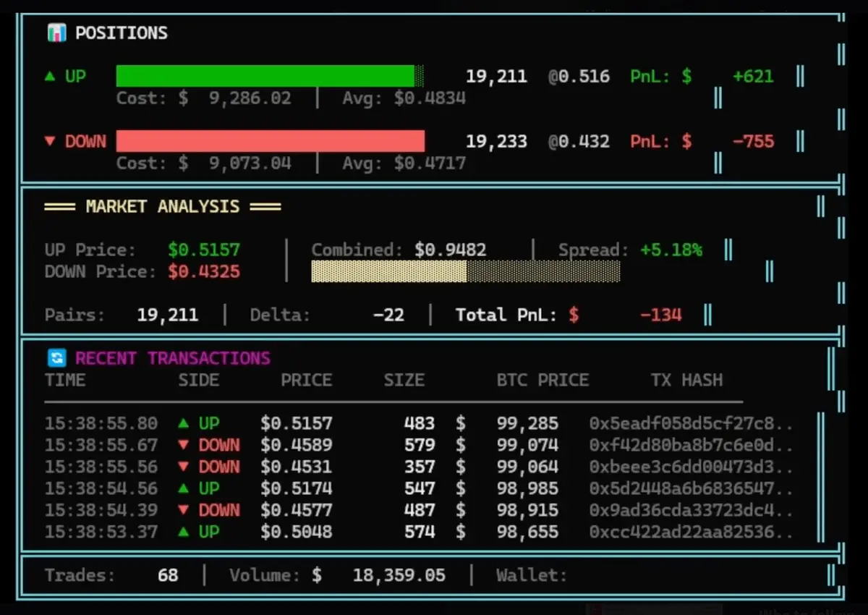868x615 pixels.
Task: Click the UP position size 19,211
Action: click(496, 76)
